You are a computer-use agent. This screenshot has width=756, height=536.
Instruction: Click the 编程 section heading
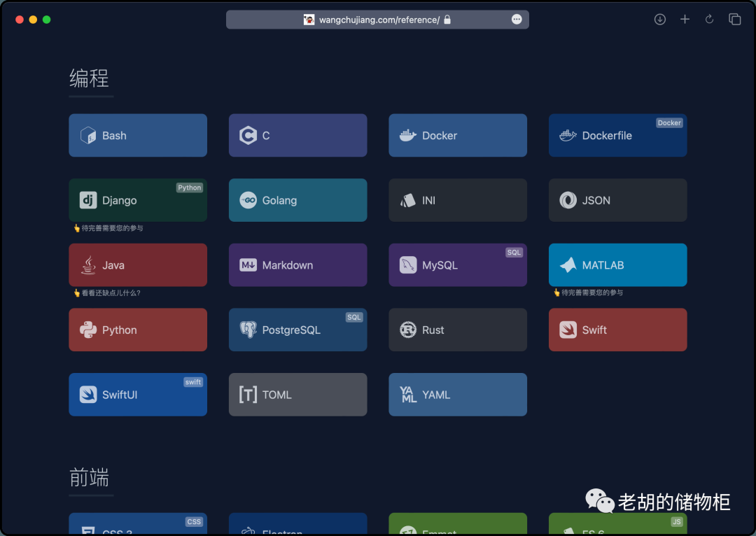89,78
